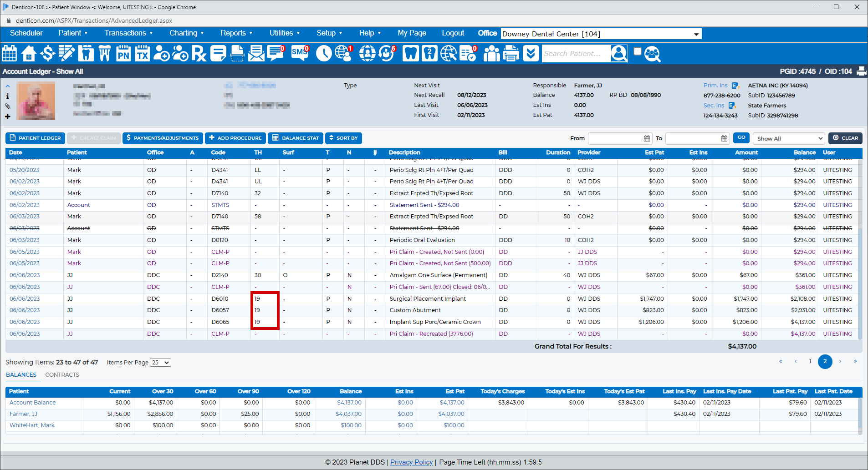Click the Search Patient input field
868x470 pixels.
pyautogui.click(x=576, y=54)
